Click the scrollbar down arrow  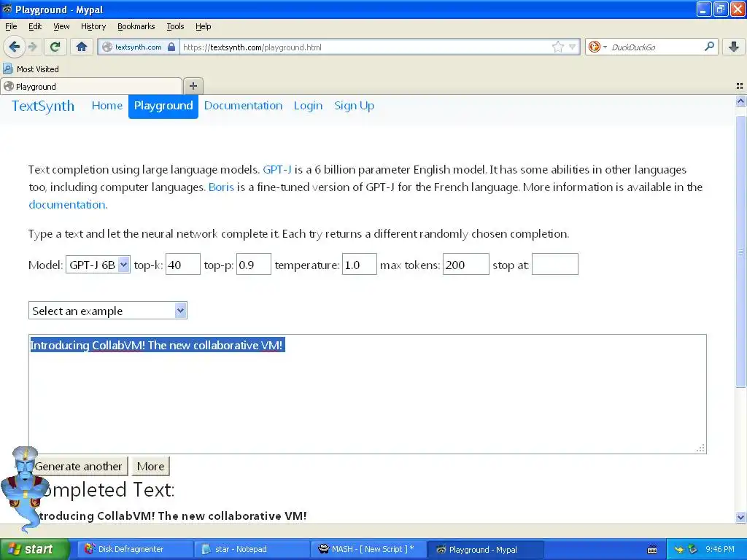[740, 517]
